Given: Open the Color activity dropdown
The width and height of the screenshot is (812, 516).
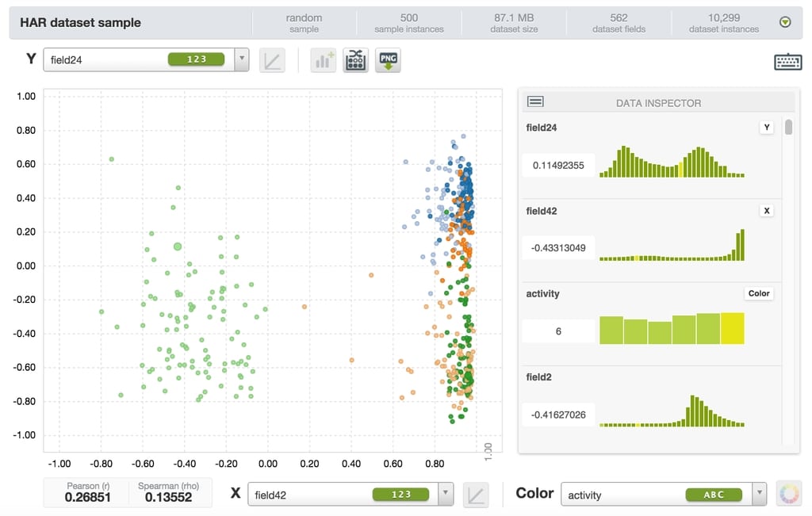Looking at the screenshot, I should 760,495.
